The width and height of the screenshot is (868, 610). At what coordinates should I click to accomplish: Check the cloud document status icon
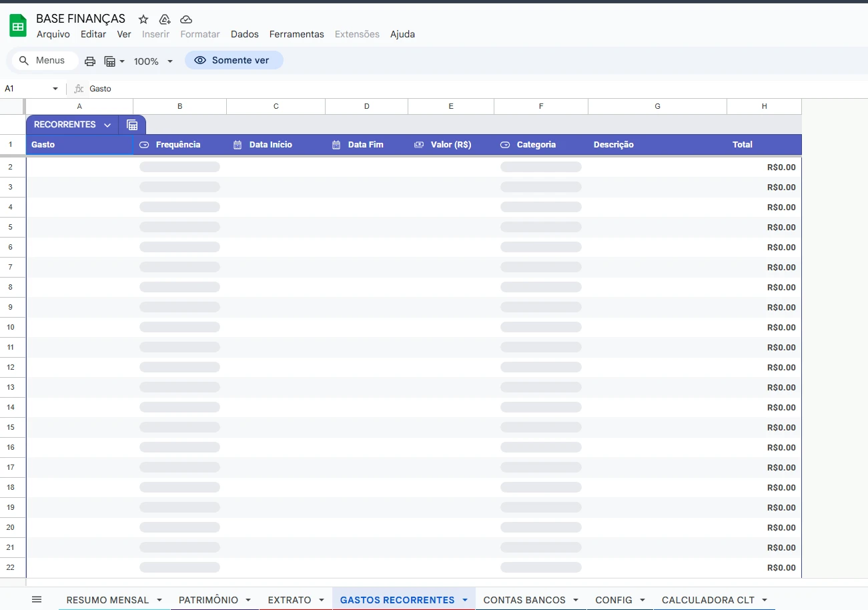[186, 19]
